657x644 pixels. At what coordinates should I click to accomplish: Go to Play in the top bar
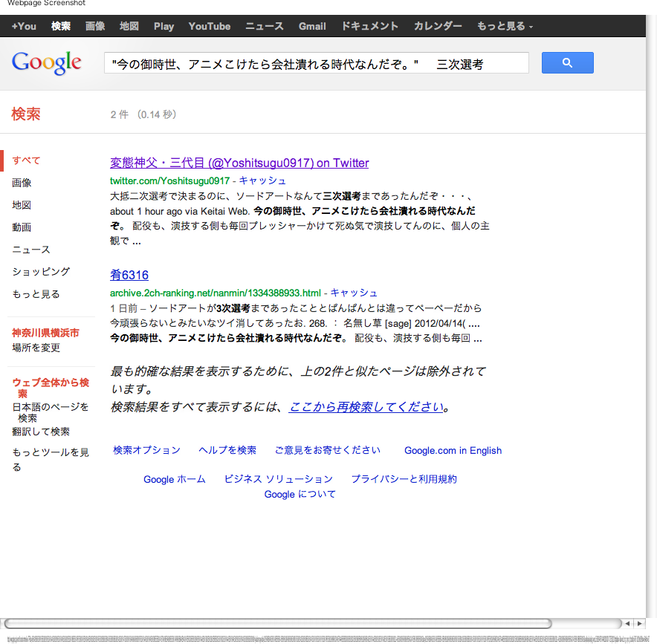pyautogui.click(x=164, y=27)
